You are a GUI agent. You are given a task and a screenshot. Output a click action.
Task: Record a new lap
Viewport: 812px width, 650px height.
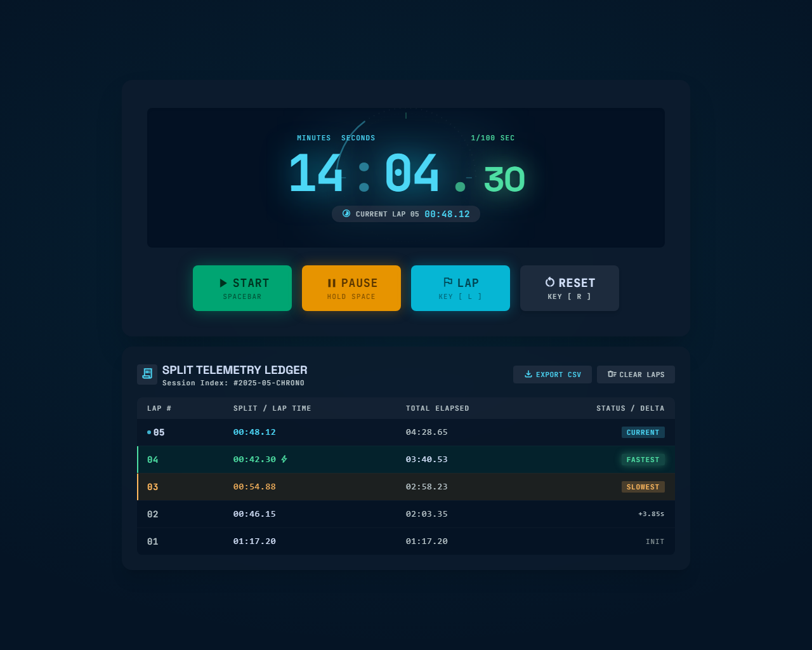pos(461,288)
